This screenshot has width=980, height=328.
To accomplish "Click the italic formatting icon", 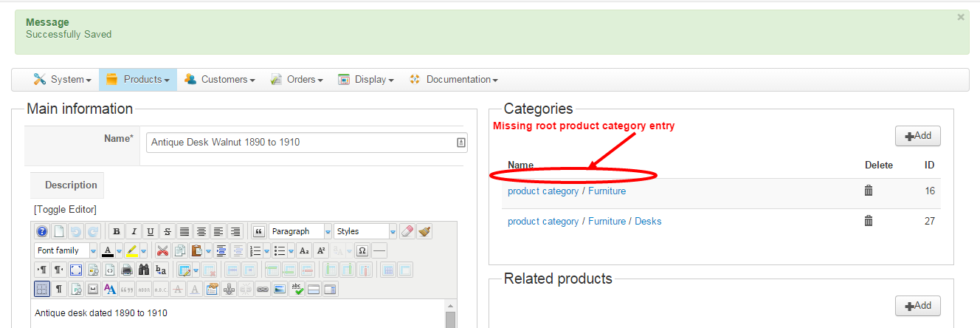I will (133, 231).
